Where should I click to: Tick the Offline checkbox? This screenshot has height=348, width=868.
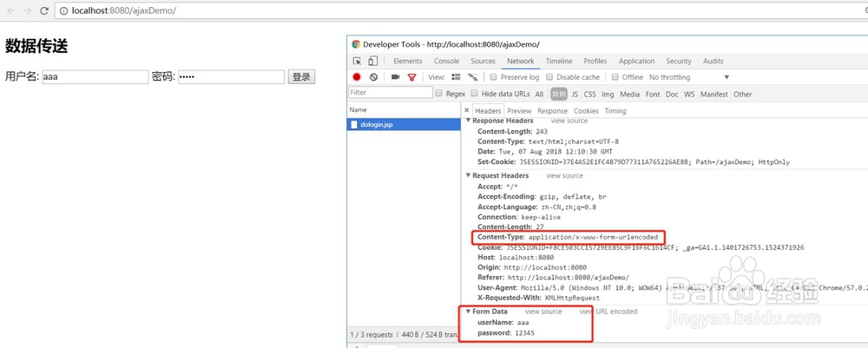click(x=615, y=77)
